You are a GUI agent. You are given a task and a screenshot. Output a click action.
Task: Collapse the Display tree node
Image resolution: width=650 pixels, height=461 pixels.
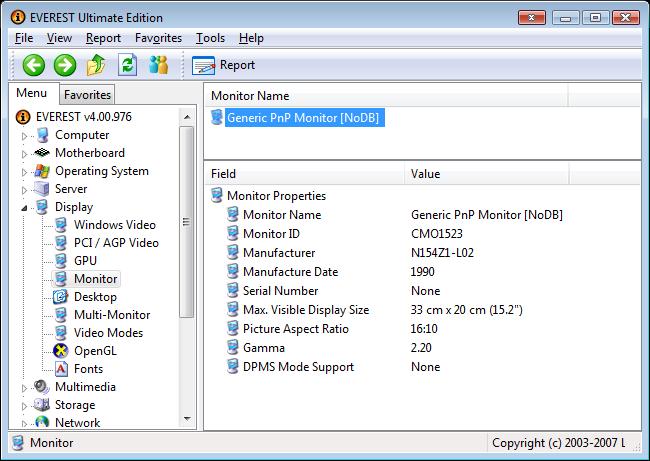point(24,208)
